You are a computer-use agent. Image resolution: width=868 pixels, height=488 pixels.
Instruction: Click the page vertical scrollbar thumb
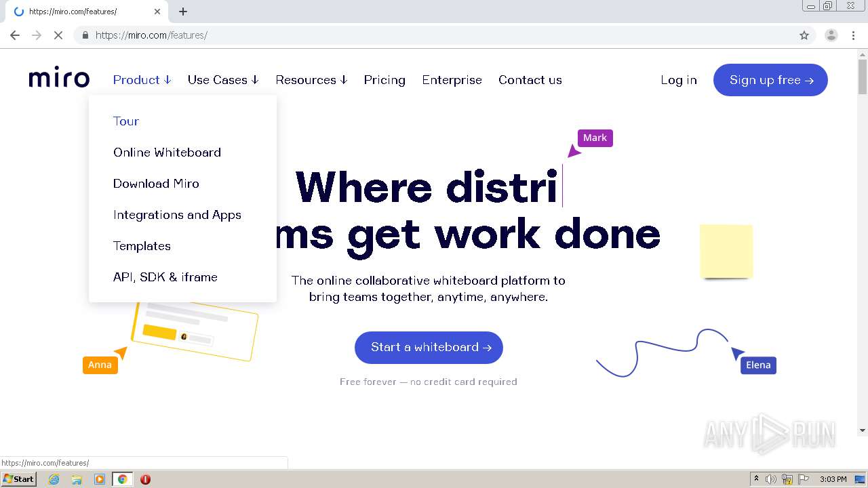pyautogui.click(x=863, y=76)
